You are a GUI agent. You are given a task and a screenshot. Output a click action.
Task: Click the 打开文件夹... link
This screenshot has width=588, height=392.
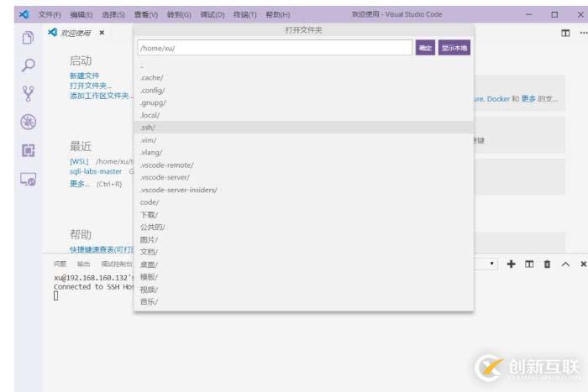coord(91,86)
